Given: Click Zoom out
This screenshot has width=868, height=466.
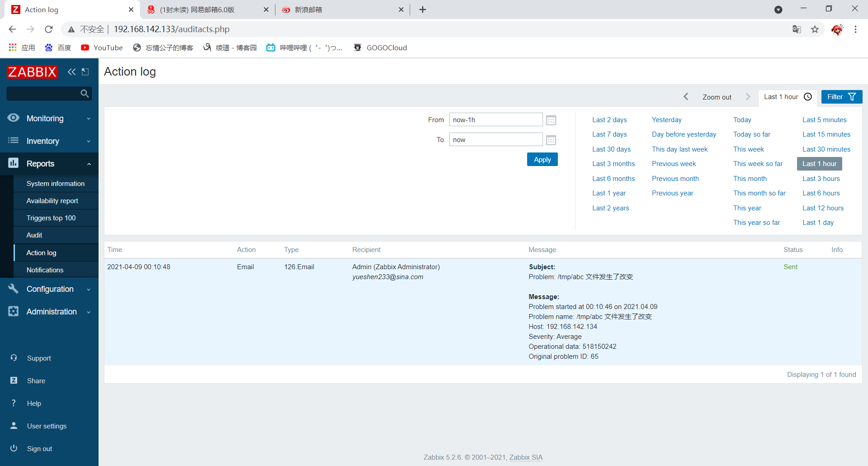Looking at the screenshot, I should 717,97.
